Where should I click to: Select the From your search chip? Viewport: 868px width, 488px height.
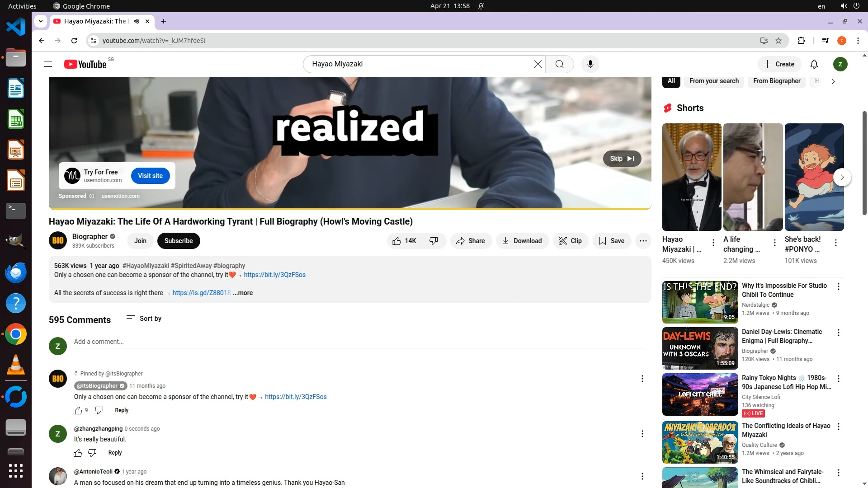714,81
